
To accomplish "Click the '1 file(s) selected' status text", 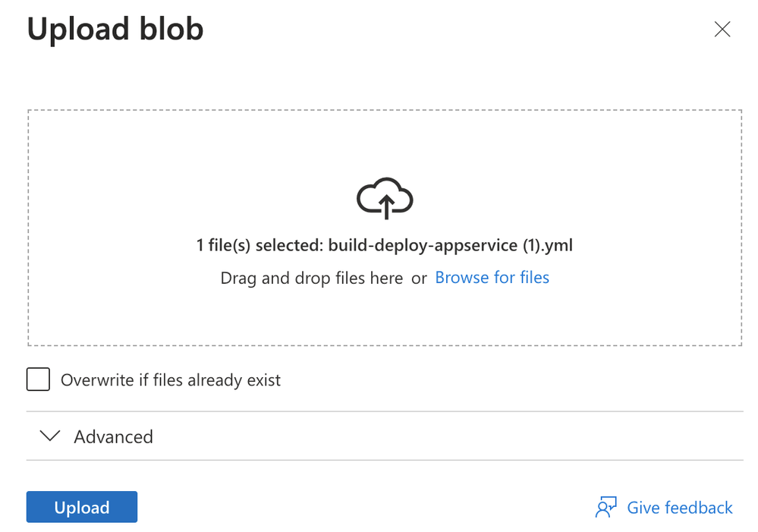I will tap(259, 245).
